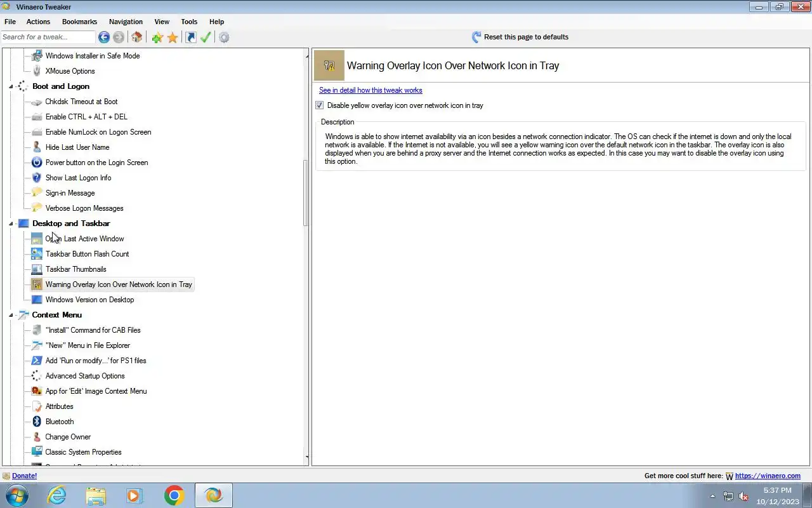Open the Bookmarks menu
The height and width of the screenshot is (508, 812).
[79, 22]
